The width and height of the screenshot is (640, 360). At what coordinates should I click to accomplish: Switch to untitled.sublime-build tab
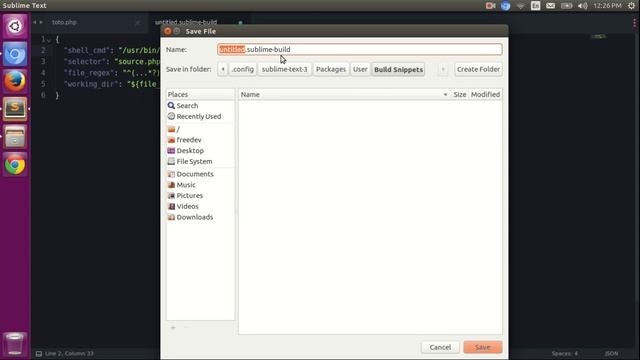(x=186, y=22)
